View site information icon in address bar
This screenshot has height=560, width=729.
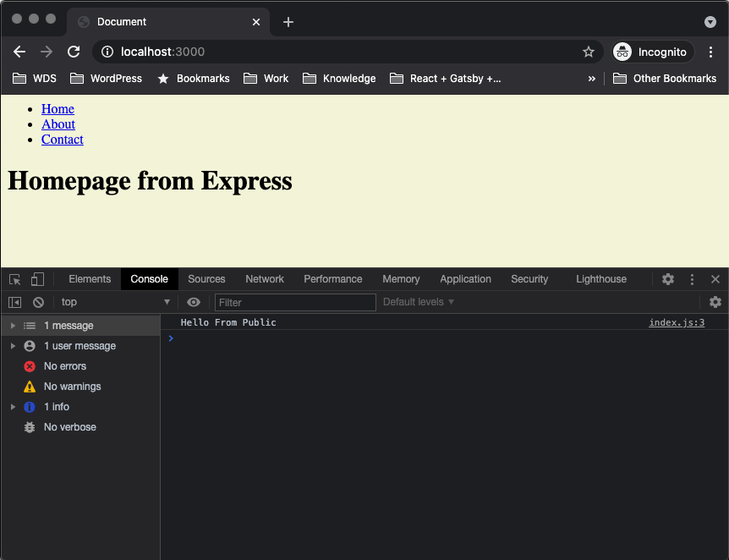[x=107, y=52]
